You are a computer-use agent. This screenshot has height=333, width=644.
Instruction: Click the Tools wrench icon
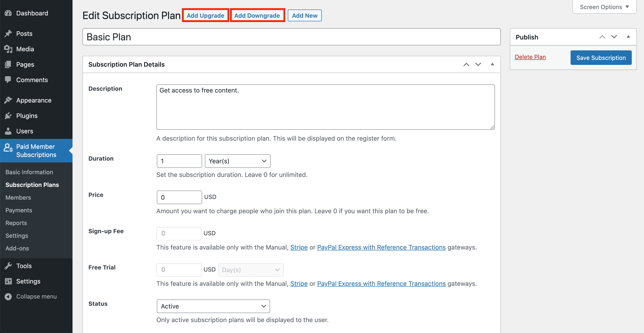tap(8, 266)
